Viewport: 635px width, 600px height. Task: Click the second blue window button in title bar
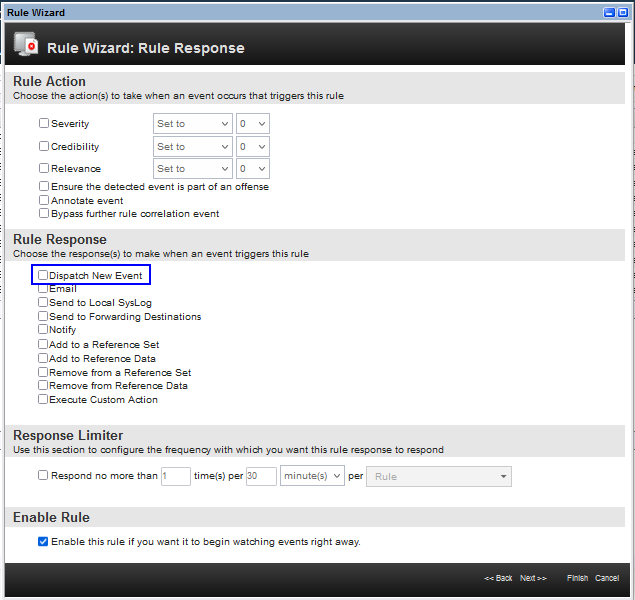[623, 13]
